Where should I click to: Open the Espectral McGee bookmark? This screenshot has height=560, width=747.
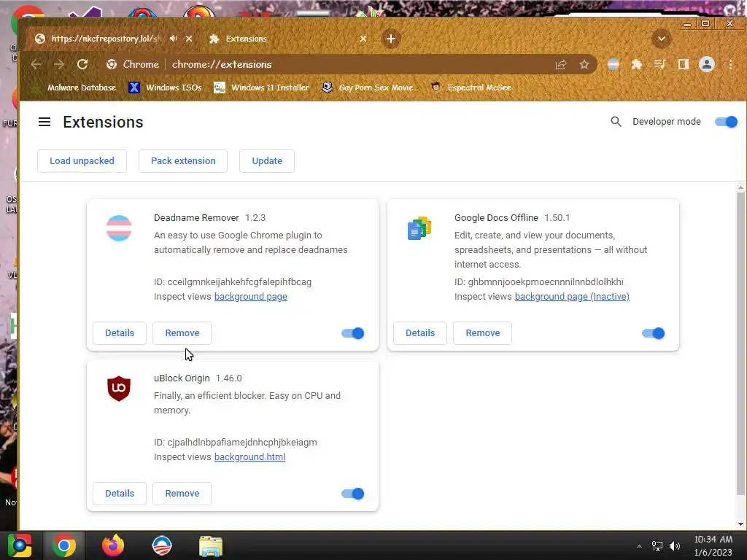pos(471,87)
